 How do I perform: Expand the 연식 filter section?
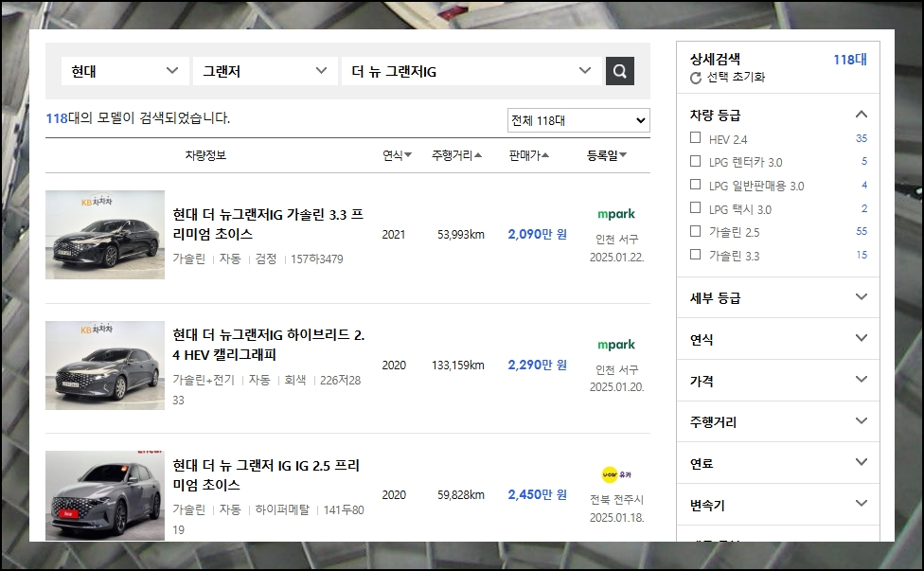(x=778, y=339)
